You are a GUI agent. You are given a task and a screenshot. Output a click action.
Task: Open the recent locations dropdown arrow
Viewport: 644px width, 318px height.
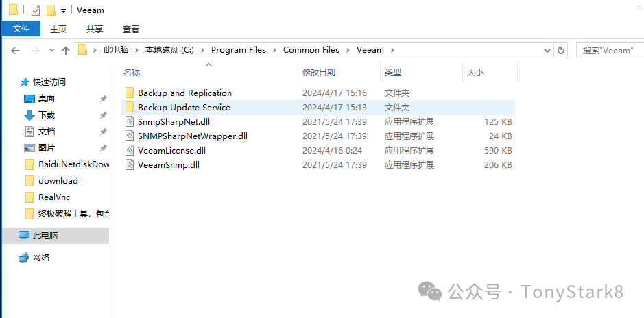click(x=51, y=51)
